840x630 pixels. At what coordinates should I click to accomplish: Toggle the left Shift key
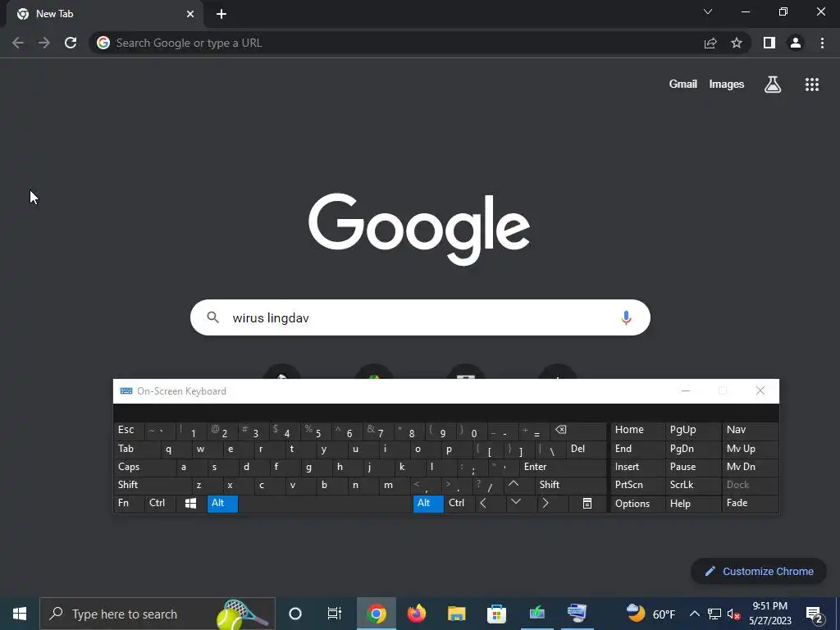[153, 485]
